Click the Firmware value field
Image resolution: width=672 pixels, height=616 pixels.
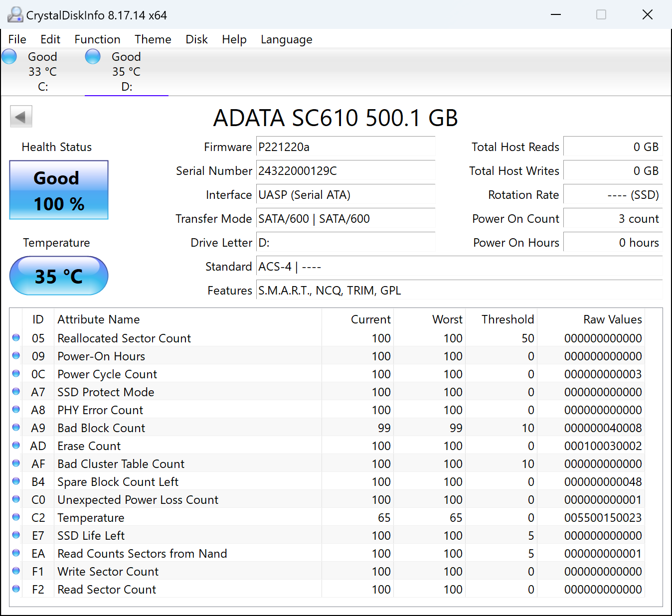pyautogui.click(x=345, y=147)
